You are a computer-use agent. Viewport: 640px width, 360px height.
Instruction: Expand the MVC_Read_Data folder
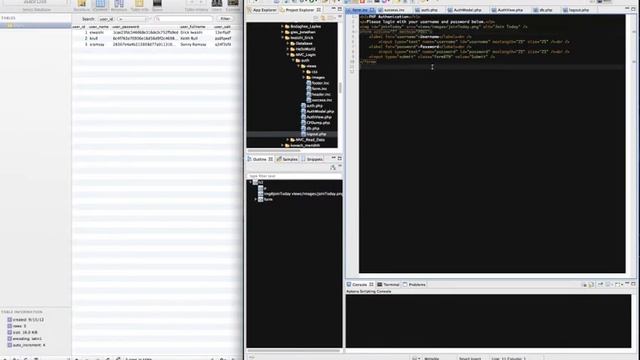(x=288, y=140)
